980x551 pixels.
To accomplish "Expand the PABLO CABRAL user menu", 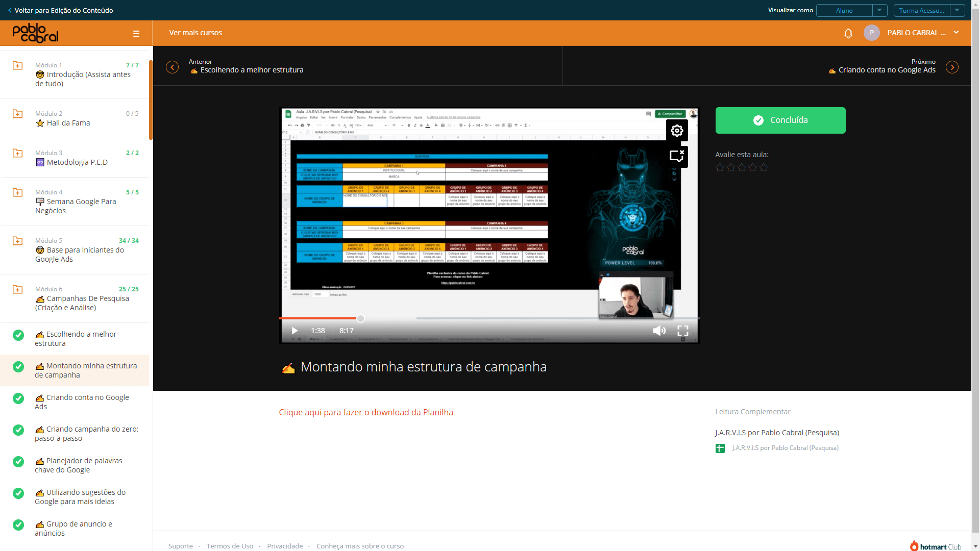I will (x=956, y=33).
